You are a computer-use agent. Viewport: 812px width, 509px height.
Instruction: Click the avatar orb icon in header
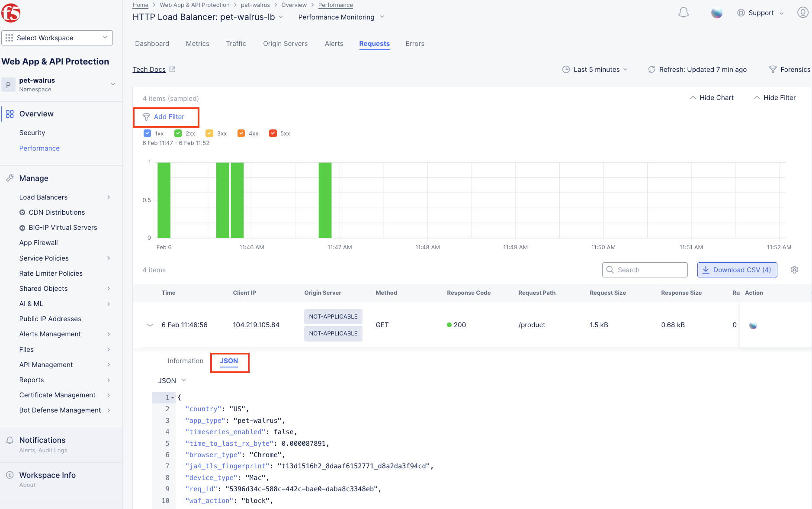click(717, 13)
